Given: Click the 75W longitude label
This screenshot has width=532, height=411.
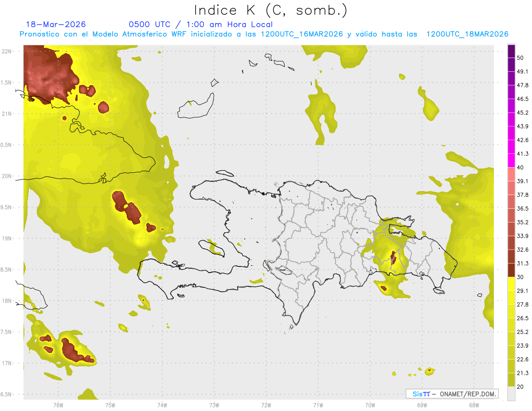Looking at the screenshot, I should (110, 405).
